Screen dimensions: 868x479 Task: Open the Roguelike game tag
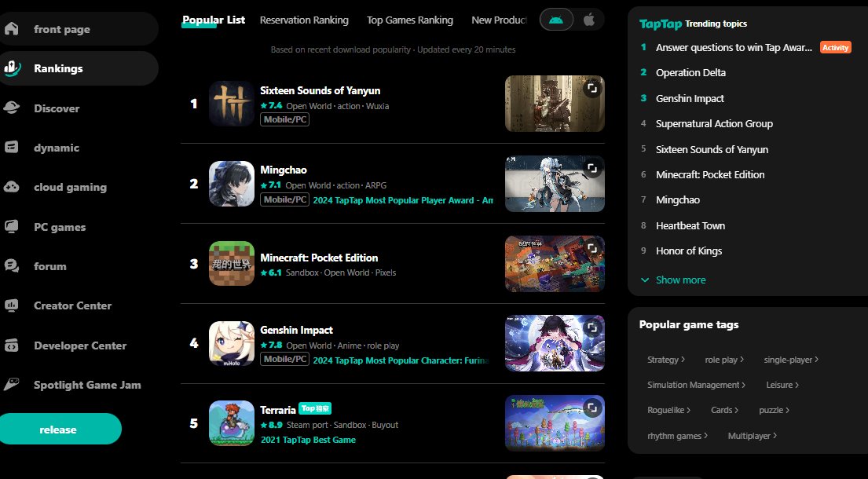click(x=668, y=411)
